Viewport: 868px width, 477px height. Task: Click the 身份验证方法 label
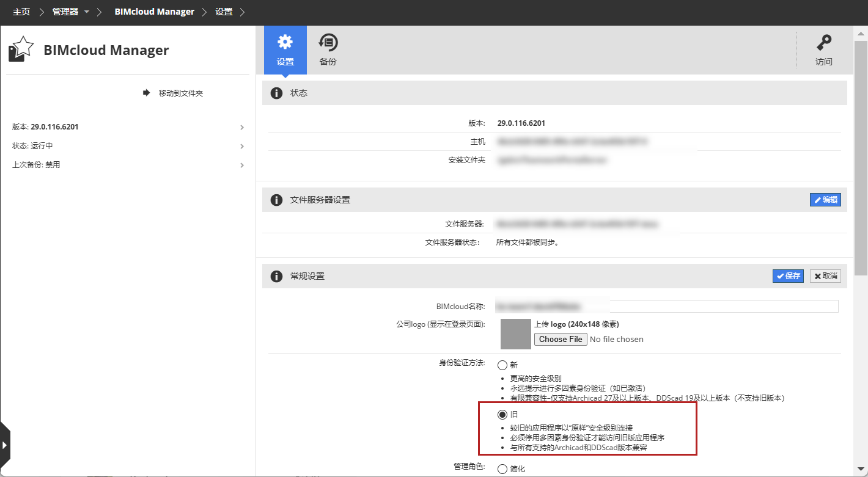[x=462, y=363]
